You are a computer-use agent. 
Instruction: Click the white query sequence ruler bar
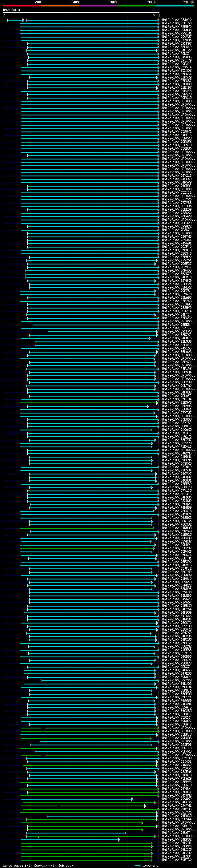pos(81,12)
